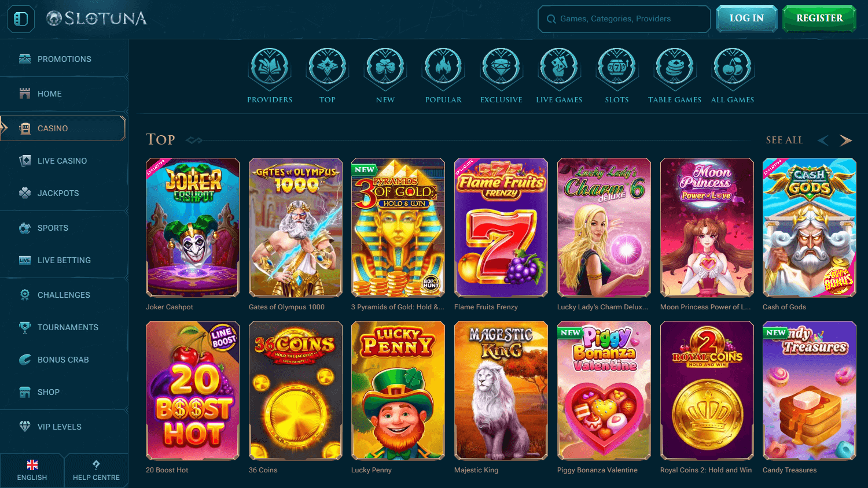The width and height of the screenshot is (868, 488).
Task: Open the Table Games chips icon
Action: pos(675,69)
